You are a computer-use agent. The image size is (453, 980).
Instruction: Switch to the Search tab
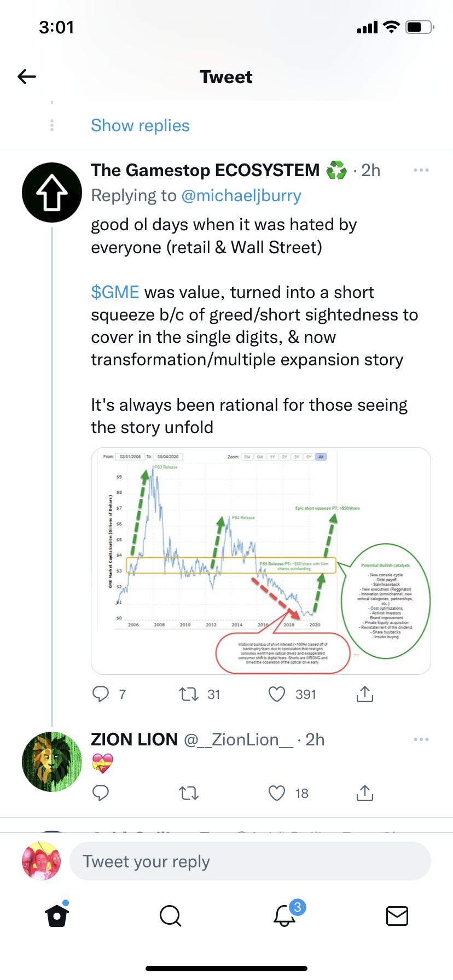[x=170, y=915]
